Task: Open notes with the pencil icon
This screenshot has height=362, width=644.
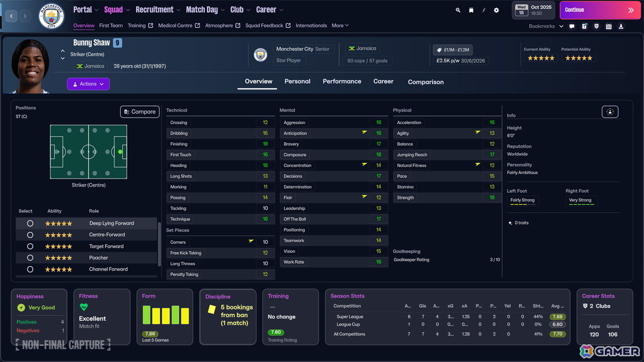Action: pyautogui.click(x=484, y=10)
